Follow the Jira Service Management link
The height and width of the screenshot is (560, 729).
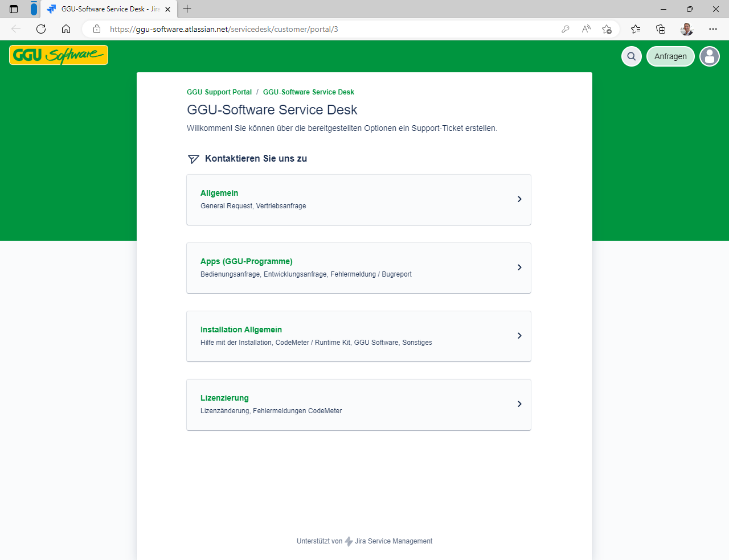coord(394,541)
